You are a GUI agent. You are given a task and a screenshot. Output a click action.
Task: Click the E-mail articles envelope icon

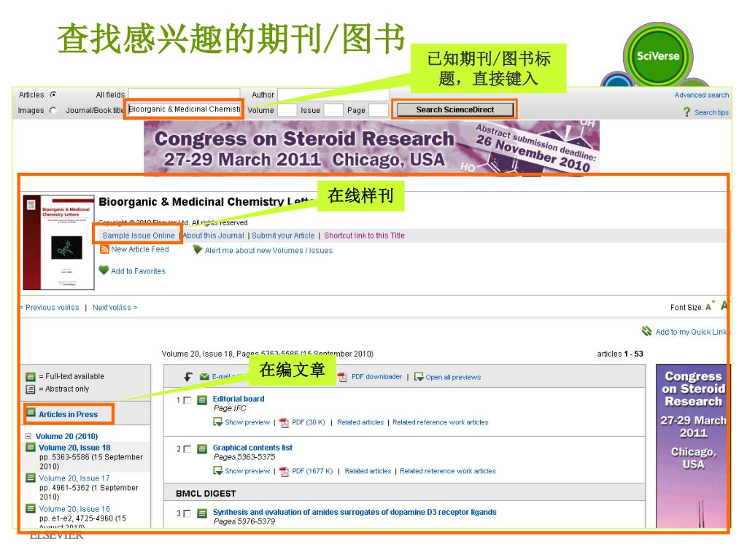click(x=204, y=377)
